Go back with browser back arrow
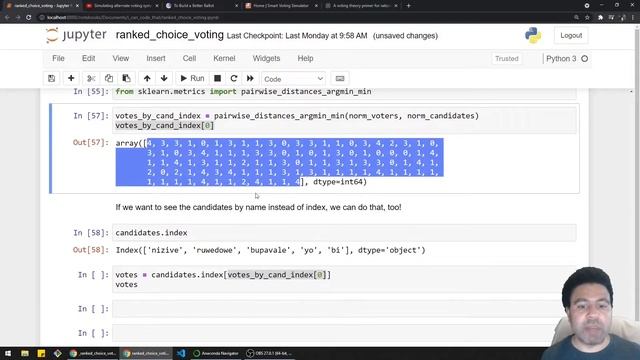The image size is (640, 360). point(7,18)
